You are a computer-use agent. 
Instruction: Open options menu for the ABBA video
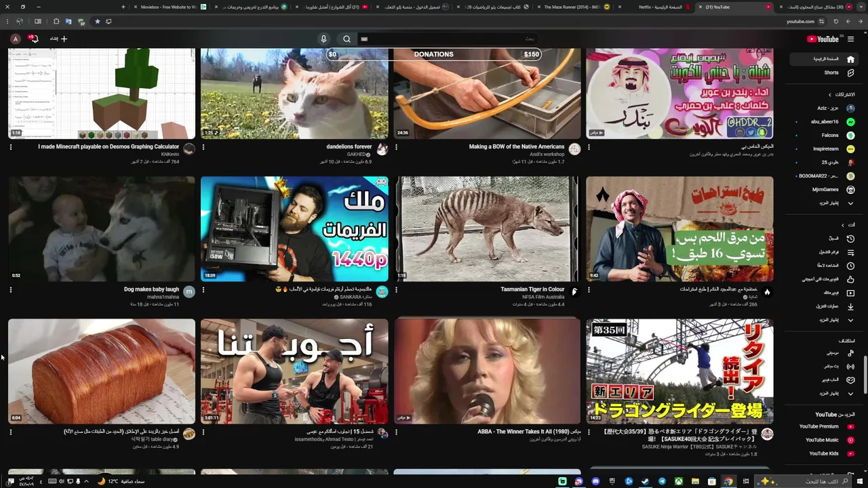(x=397, y=432)
